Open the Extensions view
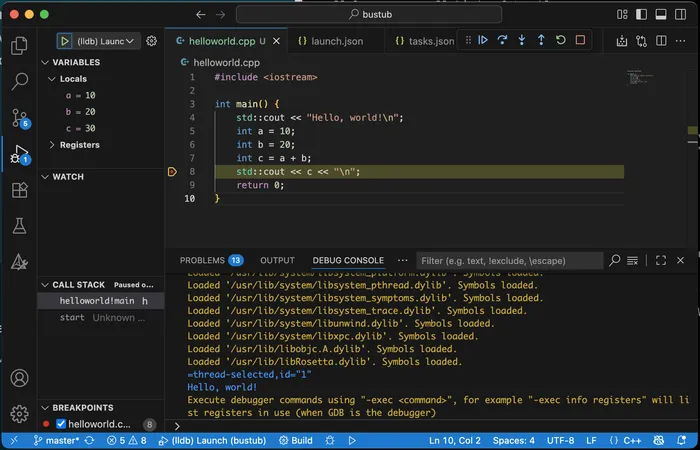This screenshot has width=700, height=450. point(19,190)
